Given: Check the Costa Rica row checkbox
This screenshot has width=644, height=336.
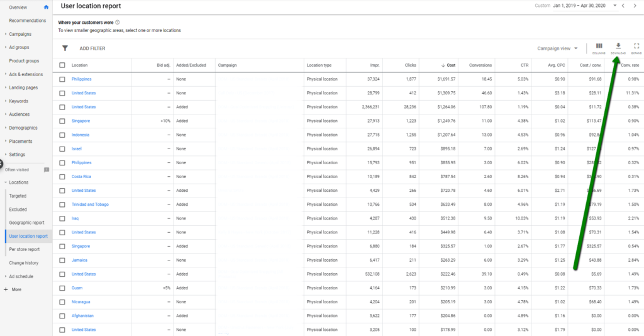Looking at the screenshot, I should [62, 177].
